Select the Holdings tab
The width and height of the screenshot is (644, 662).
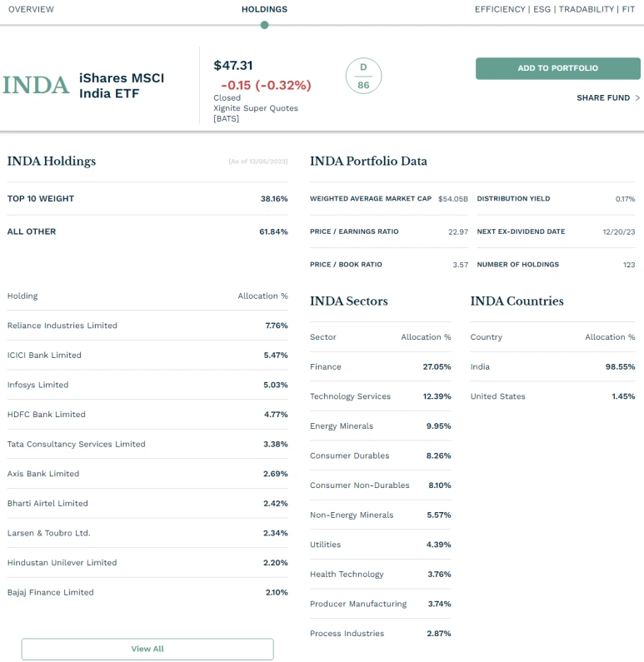pos(264,9)
